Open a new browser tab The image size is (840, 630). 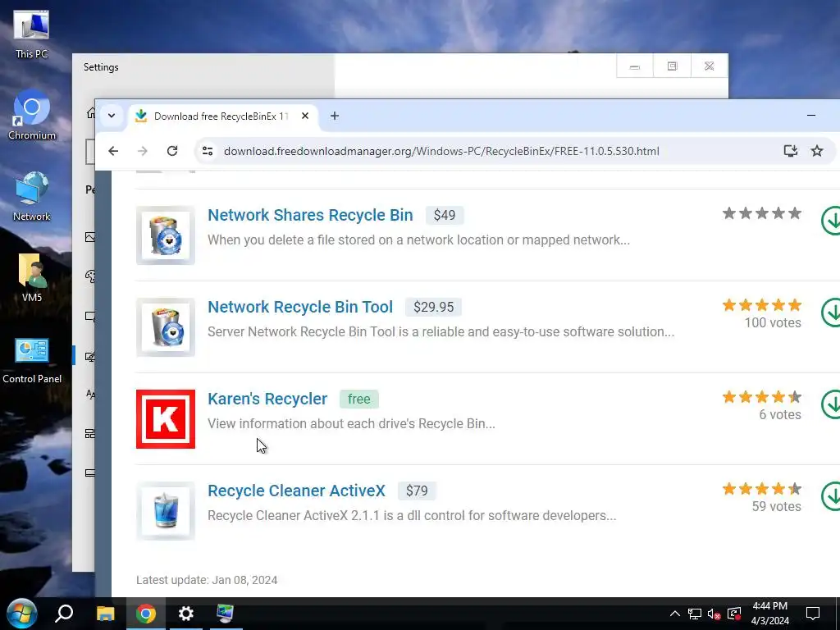(x=335, y=116)
